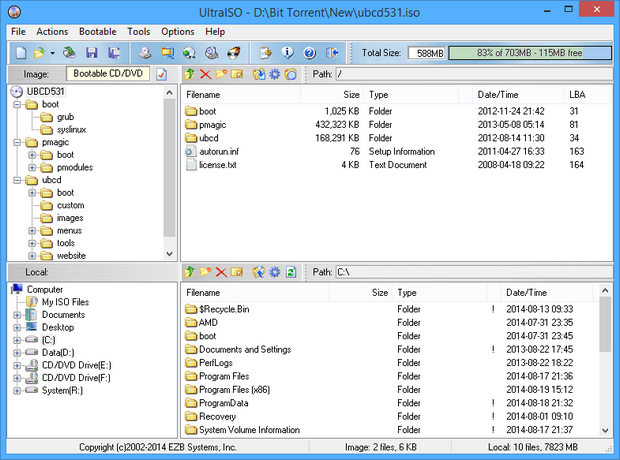Screen dimensions: 620x460
Task: Click the Local Path field showing C:\
Action: click(474, 272)
